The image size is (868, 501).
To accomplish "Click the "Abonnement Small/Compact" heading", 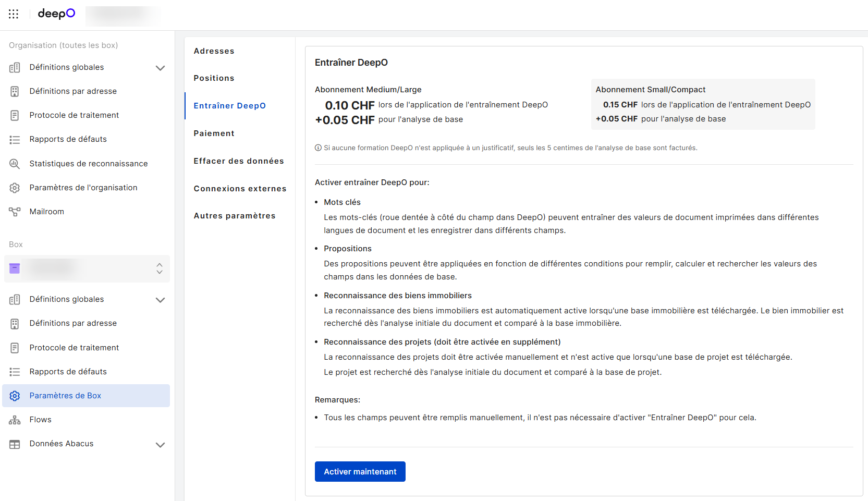I will click(x=651, y=90).
